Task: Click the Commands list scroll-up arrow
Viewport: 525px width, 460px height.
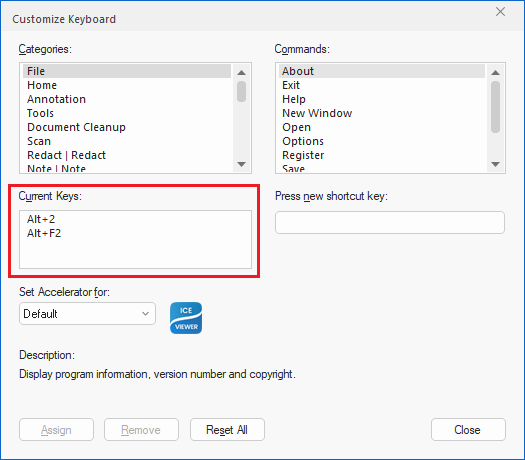Action: coord(496,72)
